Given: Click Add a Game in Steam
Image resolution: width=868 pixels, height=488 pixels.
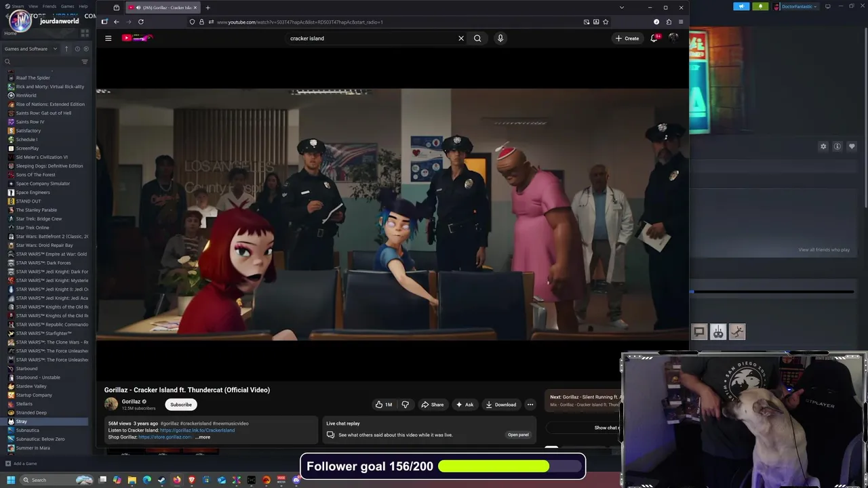Looking at the screenshot, I should click(x=21, y=464).
